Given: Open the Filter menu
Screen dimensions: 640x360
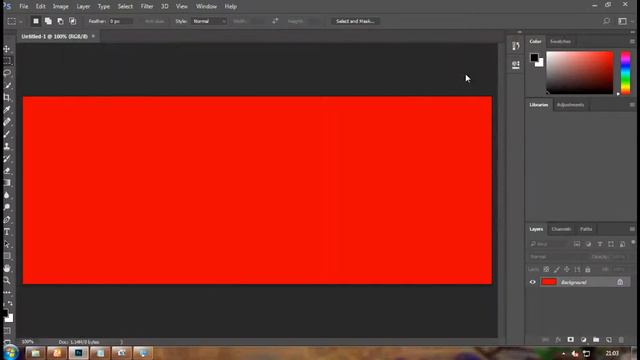Looking at the screenshot, I should coord(147,7).
